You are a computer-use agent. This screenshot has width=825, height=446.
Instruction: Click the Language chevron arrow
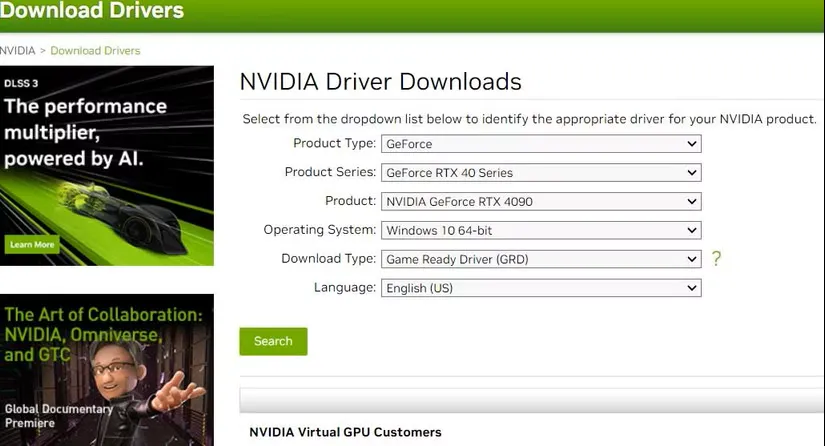pos(691,288)
